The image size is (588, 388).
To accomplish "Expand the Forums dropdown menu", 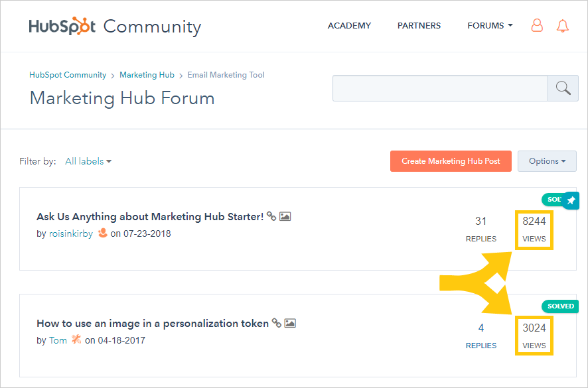I will click(x=490, y=26).
